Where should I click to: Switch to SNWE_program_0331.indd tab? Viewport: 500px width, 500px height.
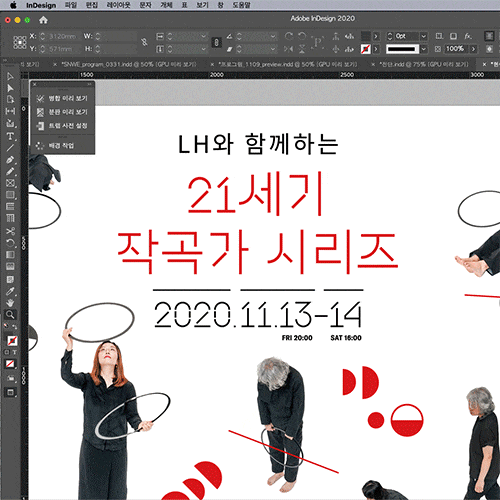coord(129,64)
